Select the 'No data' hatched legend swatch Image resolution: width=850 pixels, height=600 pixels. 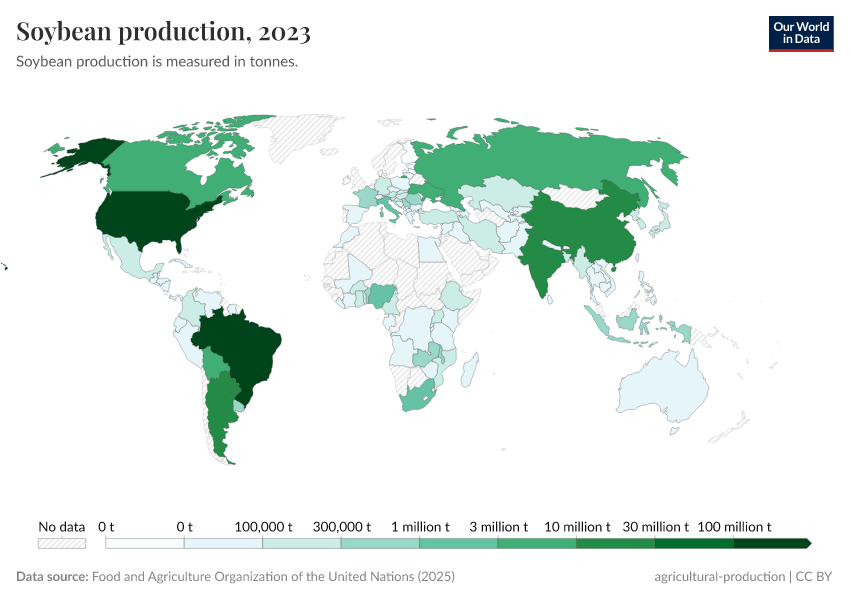click(62, 543)
